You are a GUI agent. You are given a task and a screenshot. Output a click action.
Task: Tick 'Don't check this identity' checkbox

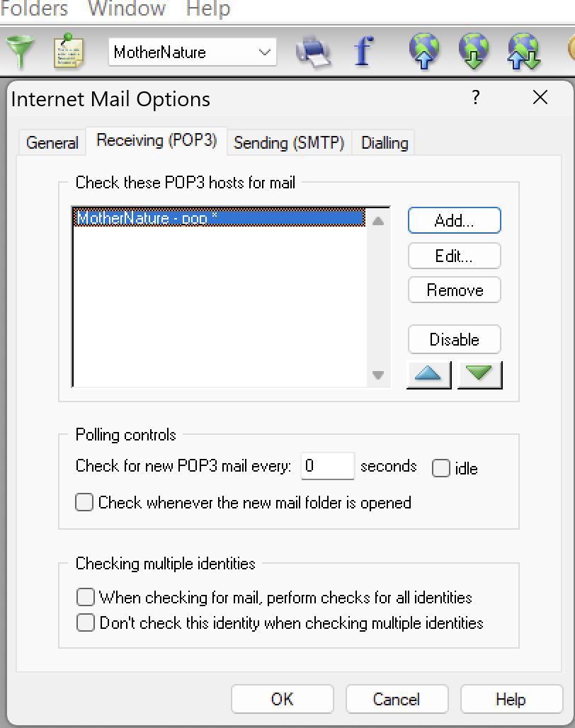[x=86, y=622]
